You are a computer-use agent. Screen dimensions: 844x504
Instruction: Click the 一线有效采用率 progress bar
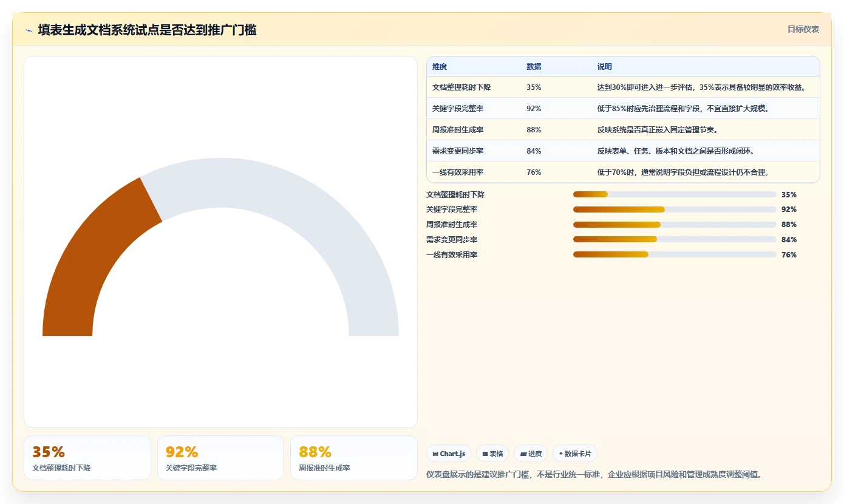[675, 255]
